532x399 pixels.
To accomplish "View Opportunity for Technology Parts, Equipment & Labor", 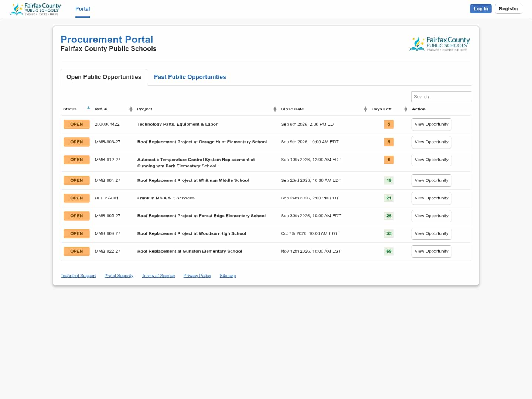I will pyautogui.click(x=432, y=125).
